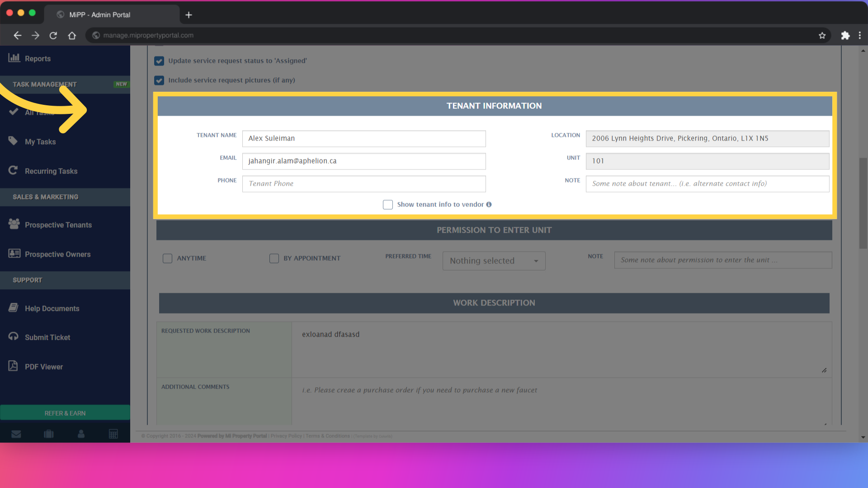868x488 pixels.
Task: Open Recurring Tasks via the refresh icon
Action: 14,170
